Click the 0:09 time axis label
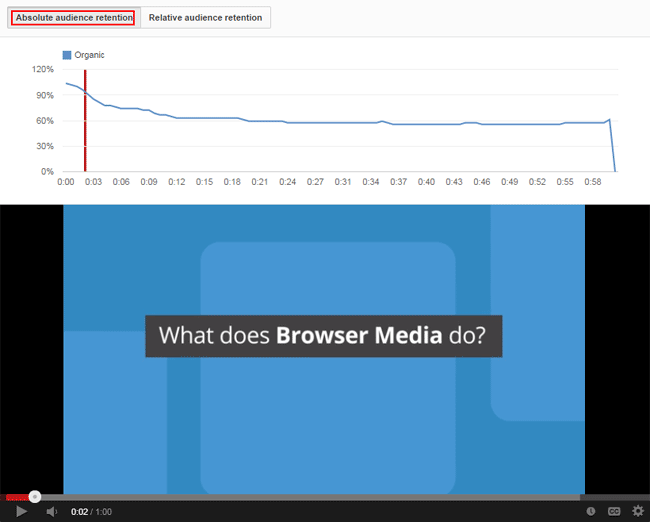The width and height of the screenshot is (650, 522). click(149, 182)
